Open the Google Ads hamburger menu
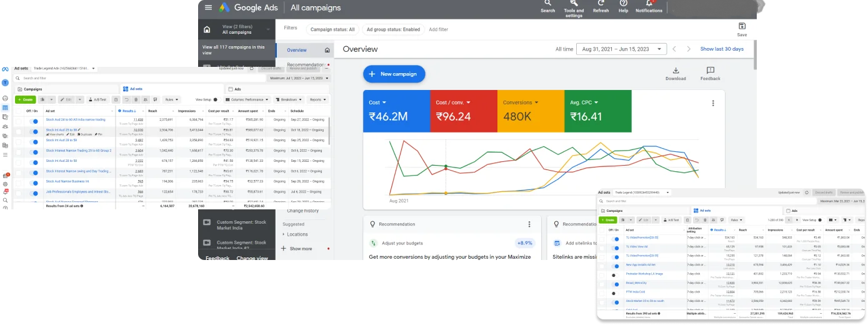This screenshot has width=868, height=325. coord(208,7)
